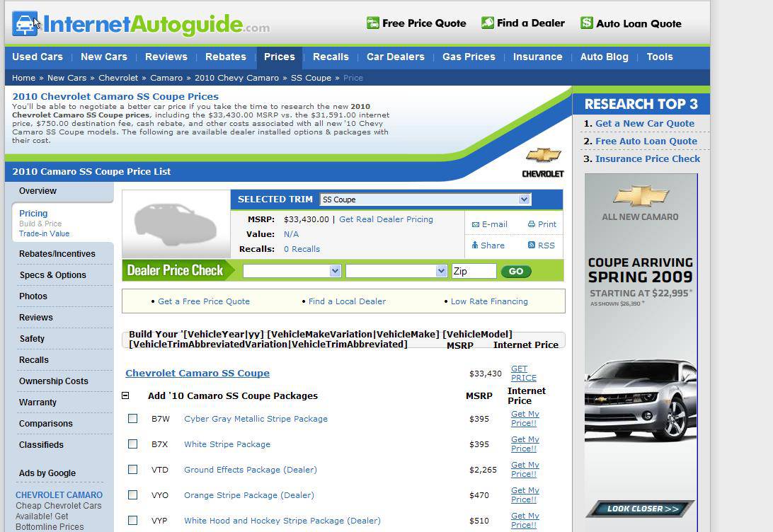Open Specs & Options in the sidebar

pyautogui.click(x=53, y=275)
